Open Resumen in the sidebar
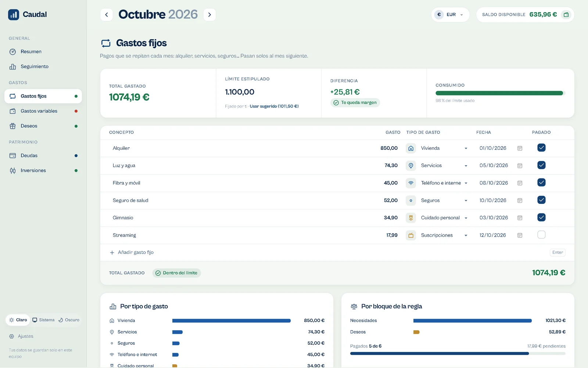 coord(43,52)
